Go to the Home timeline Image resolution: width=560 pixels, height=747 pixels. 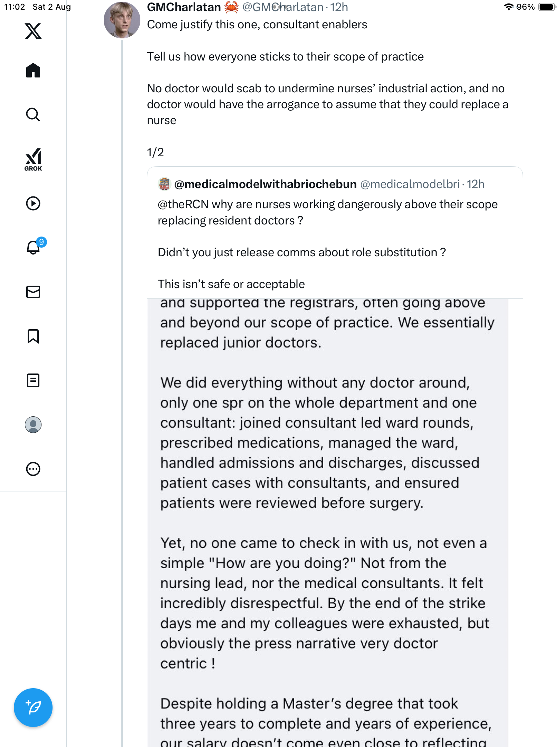click(33, 71)
